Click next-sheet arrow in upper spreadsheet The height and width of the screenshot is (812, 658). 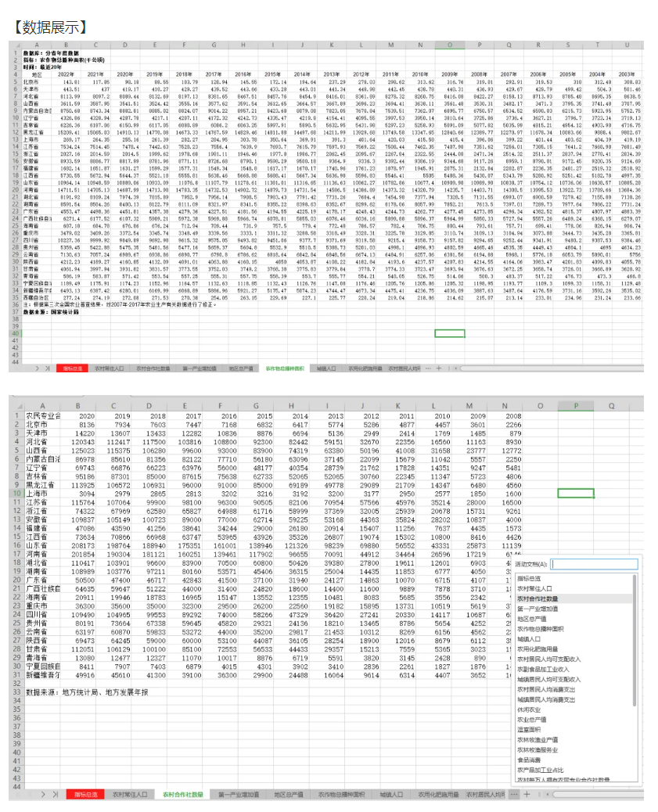(x=38, y=368)
